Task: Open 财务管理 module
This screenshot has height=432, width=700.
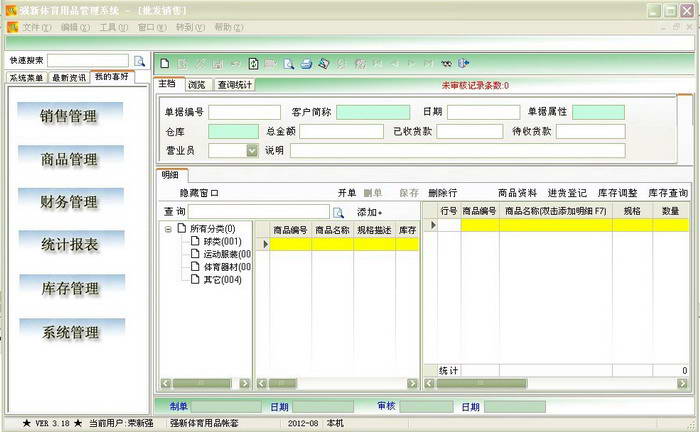Action: 69,202
